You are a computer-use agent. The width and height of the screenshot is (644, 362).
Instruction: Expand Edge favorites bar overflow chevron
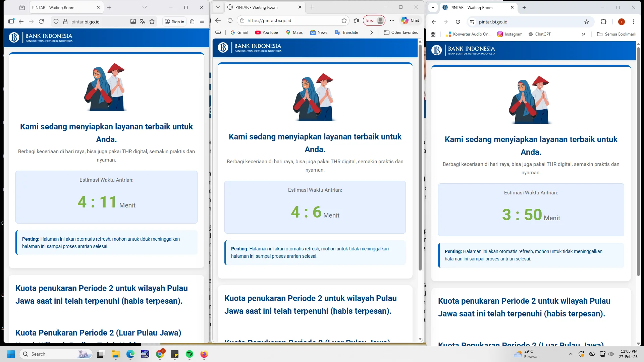[371, 33]
